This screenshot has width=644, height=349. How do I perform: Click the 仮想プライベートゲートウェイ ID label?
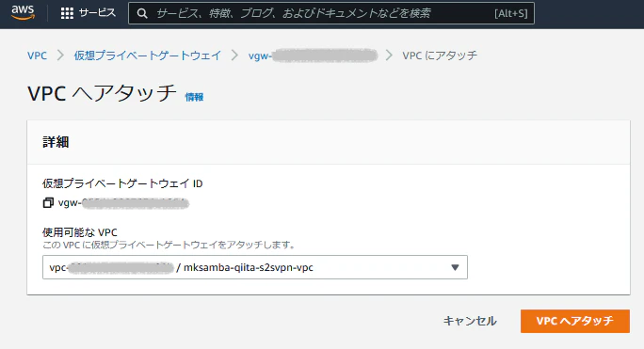pyautogui.click(x=122, y=183)
